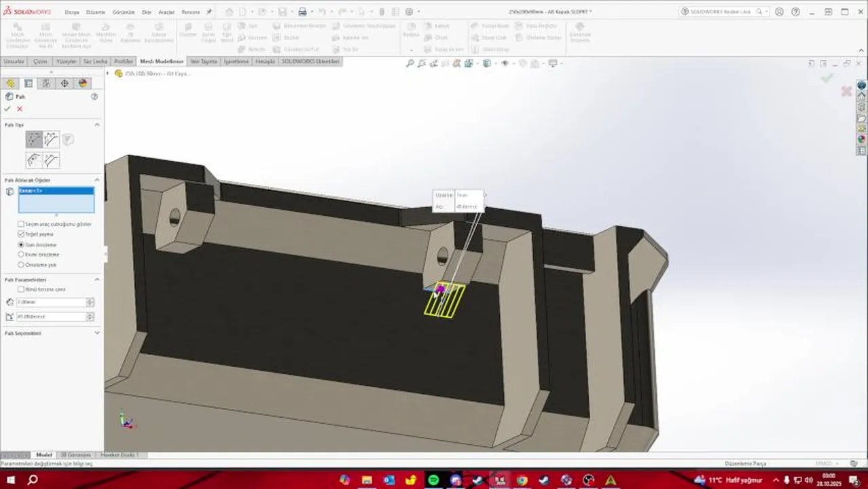Click the taskbar Search magnifier icon
The height and width of the screenshot is (489, 868).
[x=32, y=480]
